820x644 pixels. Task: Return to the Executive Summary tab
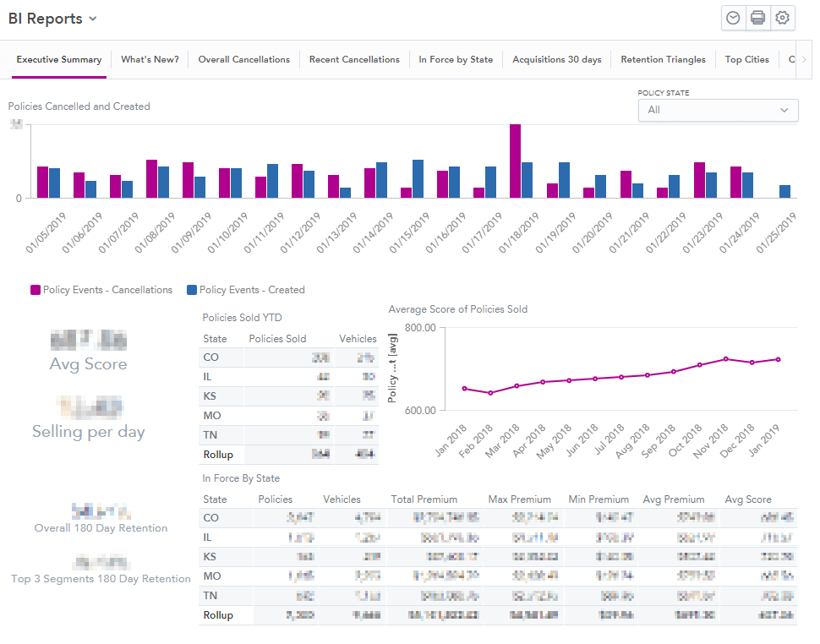(58, 59)
